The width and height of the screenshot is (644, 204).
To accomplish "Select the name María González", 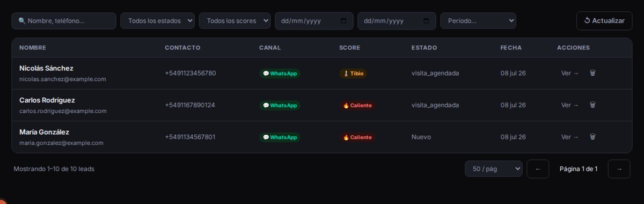I will point(44,132).
